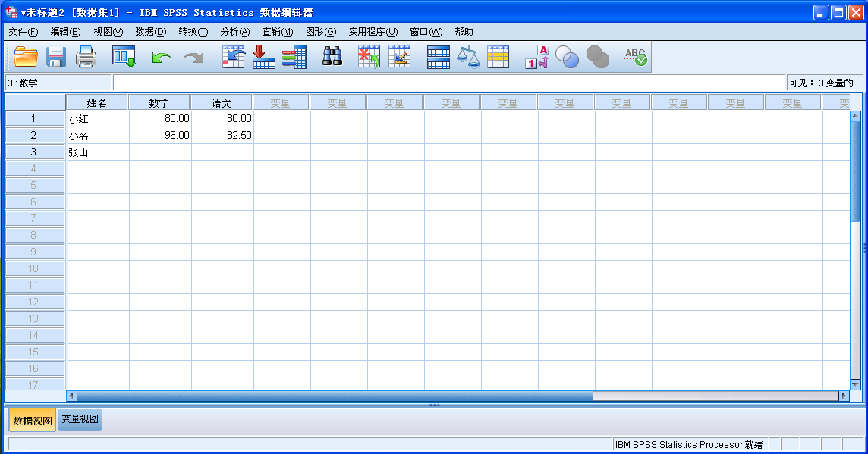868x454 pixels.
Task: Click the Spell Check ABC icon
Action: [x=635, y=57]
